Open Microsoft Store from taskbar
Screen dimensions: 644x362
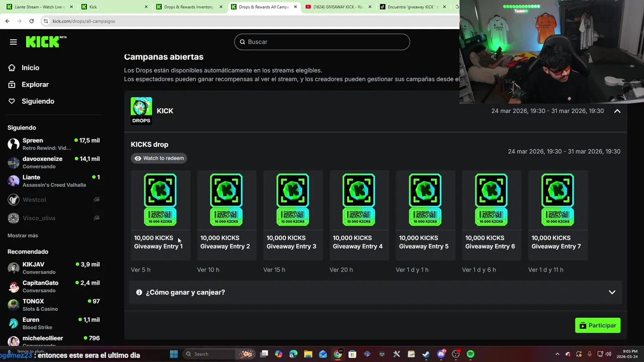point(352,354)
